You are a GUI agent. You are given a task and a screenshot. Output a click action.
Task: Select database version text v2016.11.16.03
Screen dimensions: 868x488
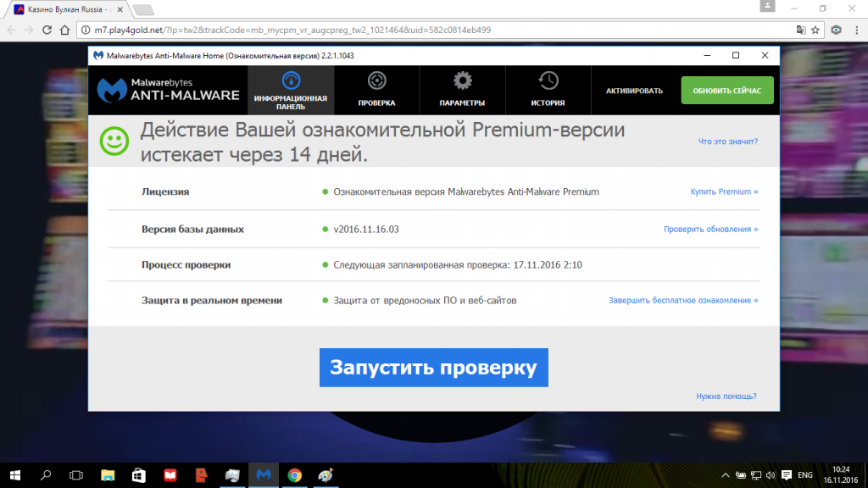click(366, 229)
